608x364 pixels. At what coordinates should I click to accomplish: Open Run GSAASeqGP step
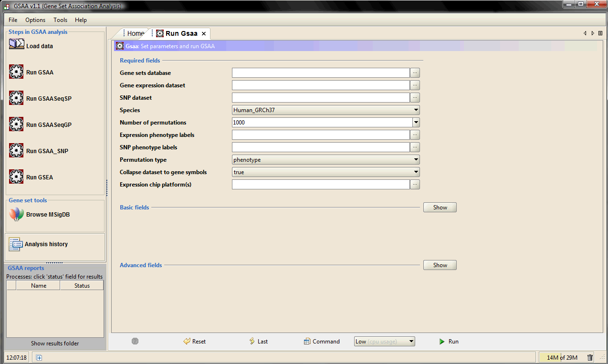coord(40,125)
